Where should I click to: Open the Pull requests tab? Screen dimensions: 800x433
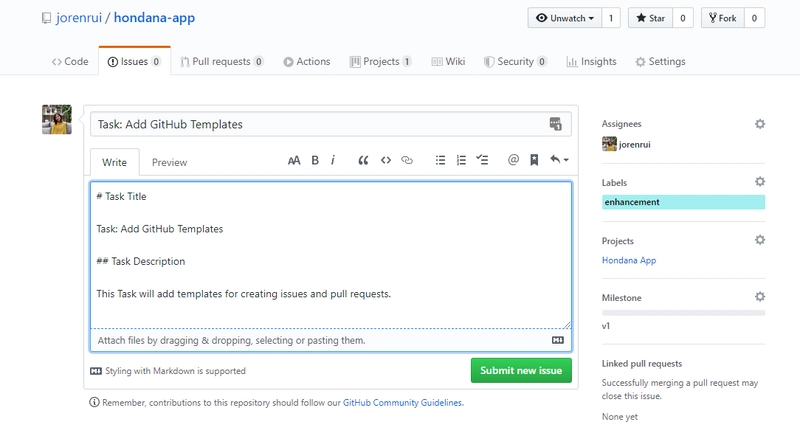click(x=223, y=61)
